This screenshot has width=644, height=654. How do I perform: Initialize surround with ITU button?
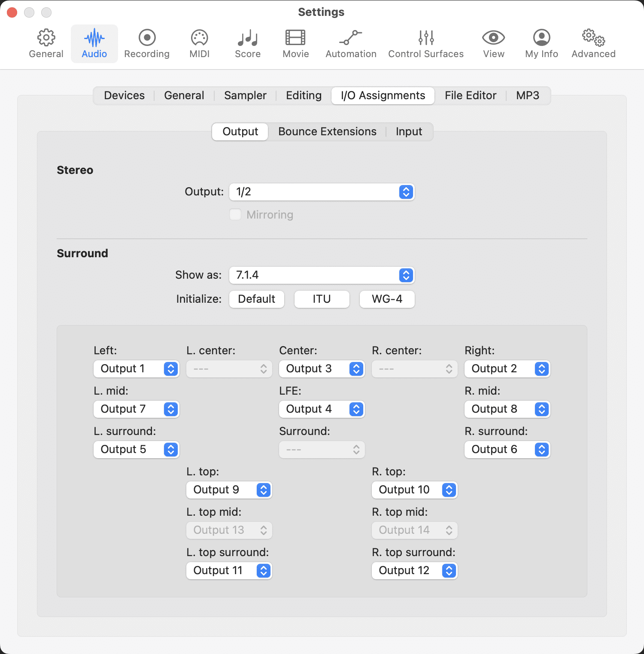tap(322, 299)
